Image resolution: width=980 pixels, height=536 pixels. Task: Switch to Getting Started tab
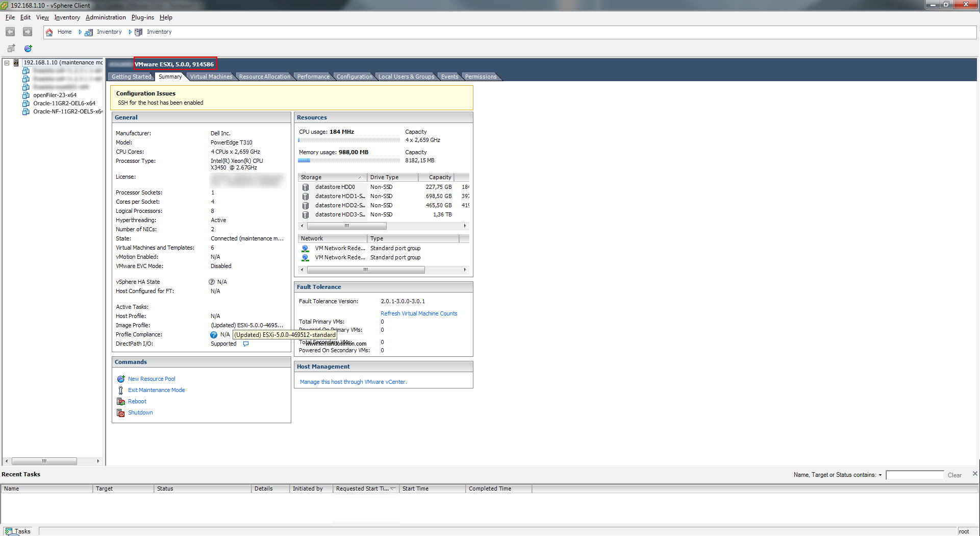tap(131, 77)
